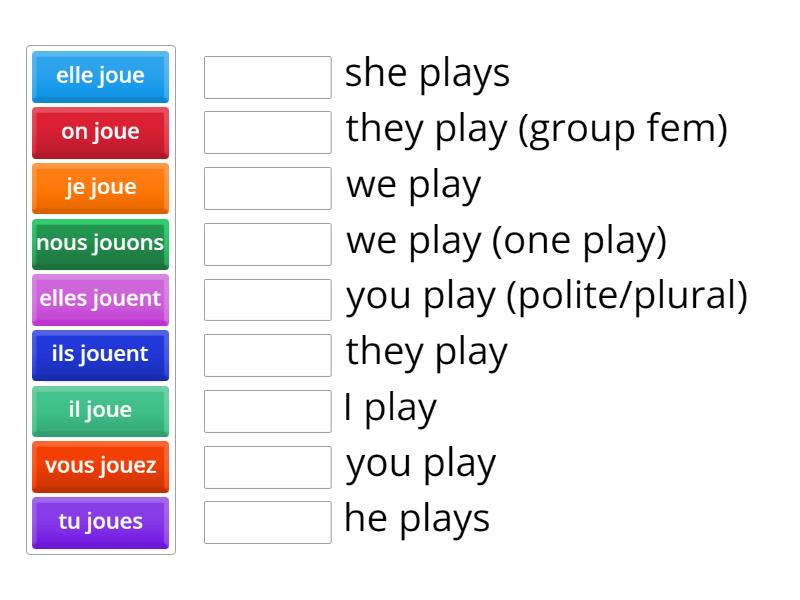Click the red 'on joue' tile
800x600 pixels.
(100, 132)
